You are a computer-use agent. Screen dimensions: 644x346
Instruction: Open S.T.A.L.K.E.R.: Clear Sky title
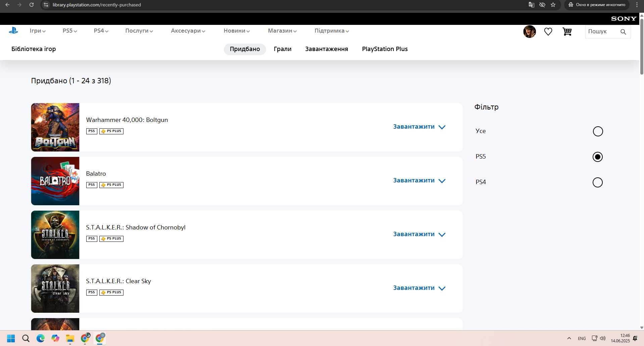tap(118, 281)
